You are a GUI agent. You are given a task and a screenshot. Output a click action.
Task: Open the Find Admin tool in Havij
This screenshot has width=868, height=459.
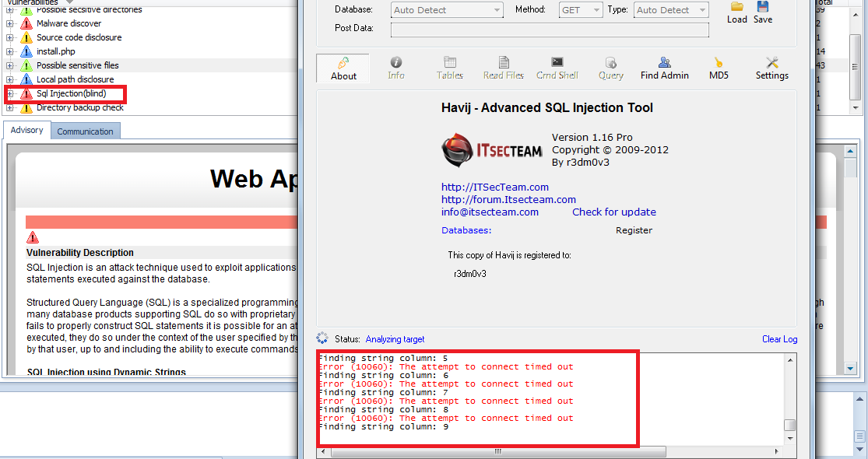tap(664, 68)
